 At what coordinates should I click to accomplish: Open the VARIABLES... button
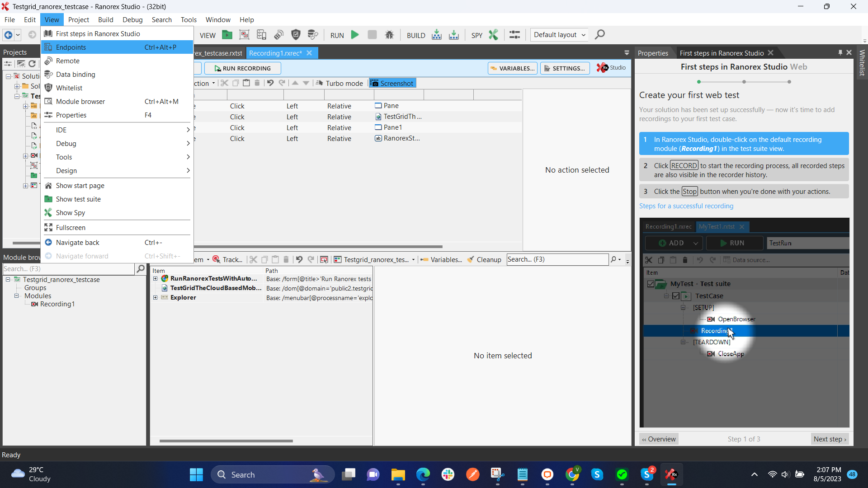[x=513, y=68]
